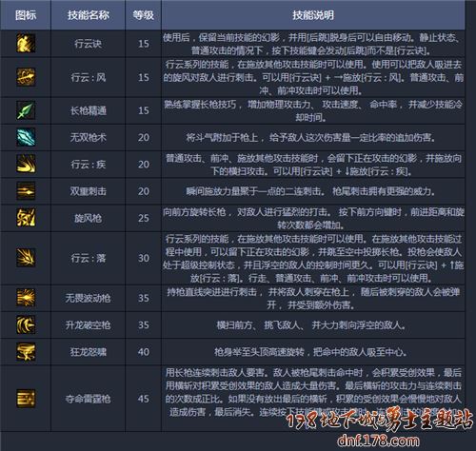The width and height of the screenshot is (476, 451).
Task: Select the 狂龙怒啸 skill icon
Action: pyautogui.click(x=26, y=352)
